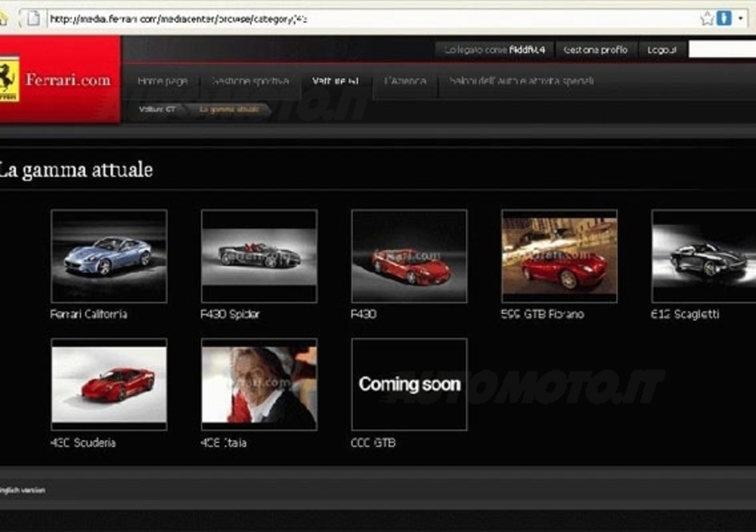Click the F430 caption text

364,314
